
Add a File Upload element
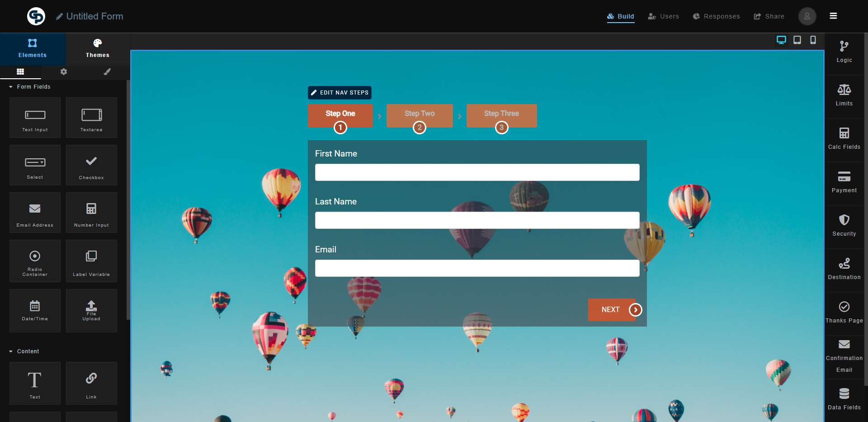pyautogui.click(x=91, y=311)
